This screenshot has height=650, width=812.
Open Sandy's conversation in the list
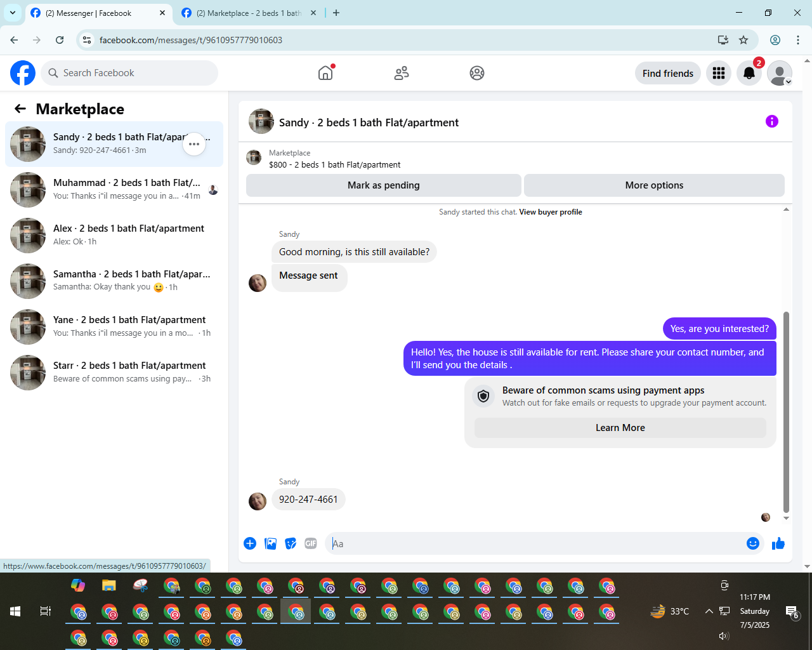[x=114, y=144]
